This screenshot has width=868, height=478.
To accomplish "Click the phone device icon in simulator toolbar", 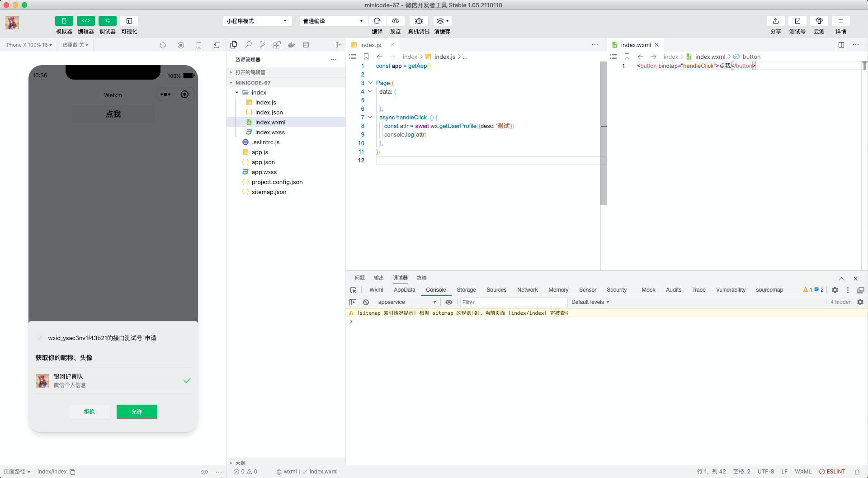I will point(199,45).
